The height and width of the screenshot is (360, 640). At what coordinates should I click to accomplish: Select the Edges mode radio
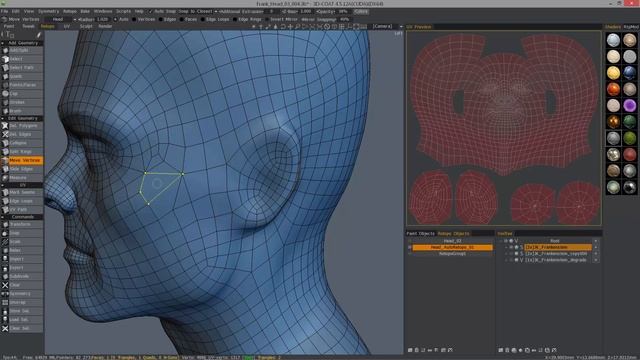point(160,19)
